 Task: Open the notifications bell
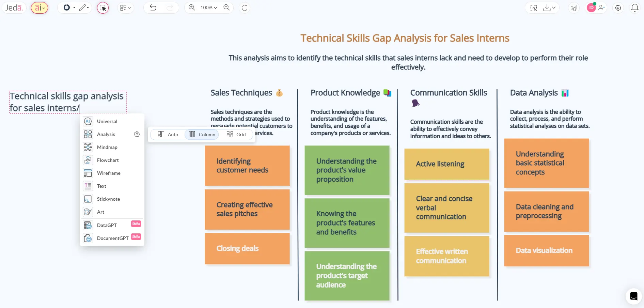tap(635, 7)
